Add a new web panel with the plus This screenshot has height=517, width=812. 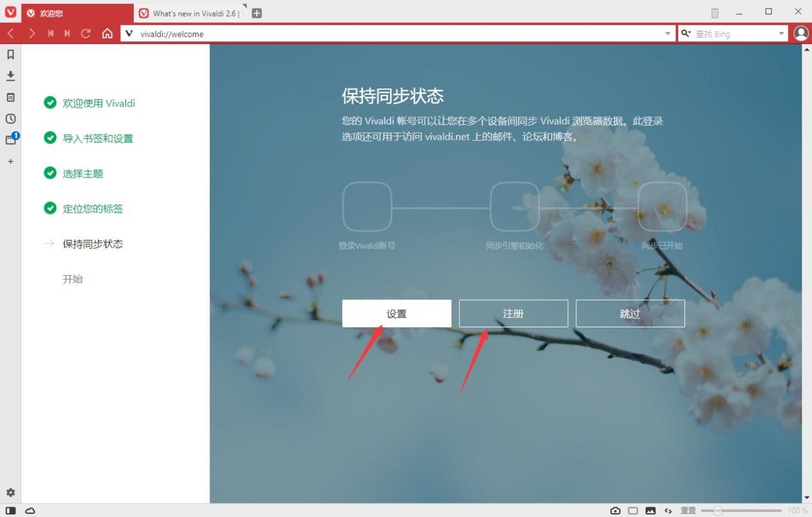[x=10, y=161]
